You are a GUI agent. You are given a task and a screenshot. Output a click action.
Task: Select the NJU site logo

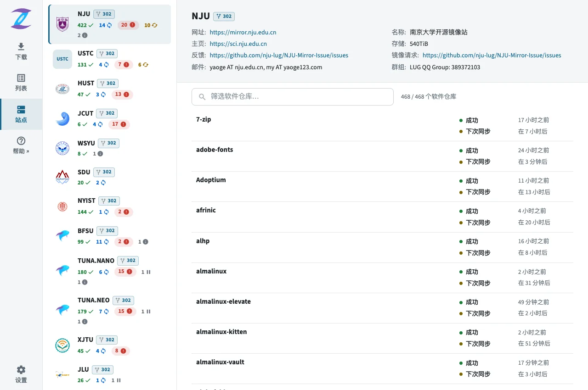point(62,24)
